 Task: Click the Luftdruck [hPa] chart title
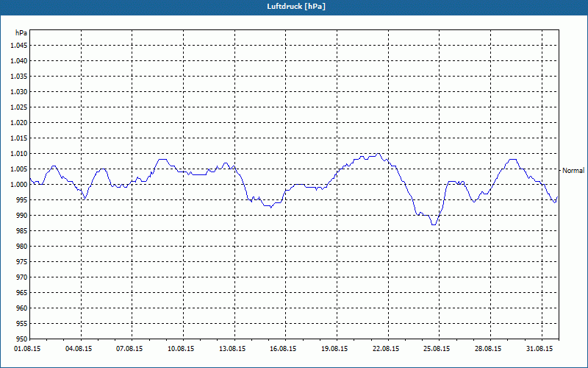pyautogui.click(x=296, y=7)
